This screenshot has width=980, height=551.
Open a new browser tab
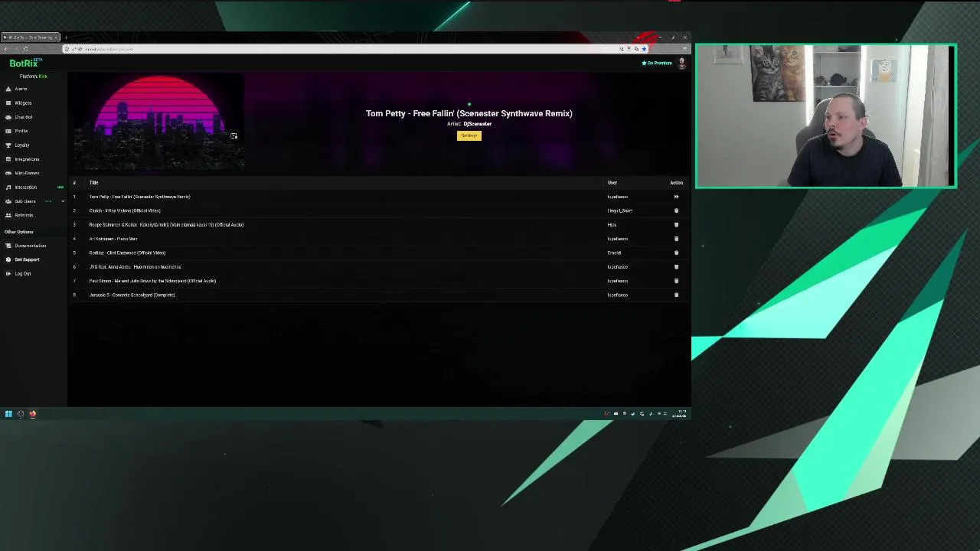(x=66, y=37)
